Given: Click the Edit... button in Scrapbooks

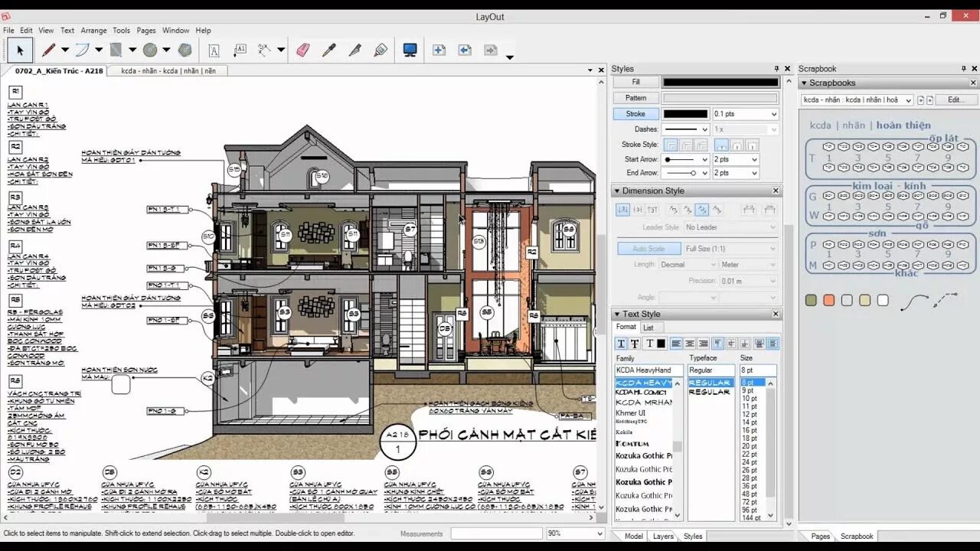Looking at the screenshot, I should coord(956,99).
